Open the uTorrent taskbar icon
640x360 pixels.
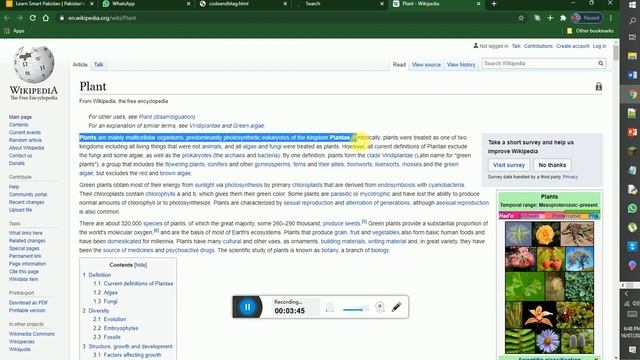[x=632, y=227]
